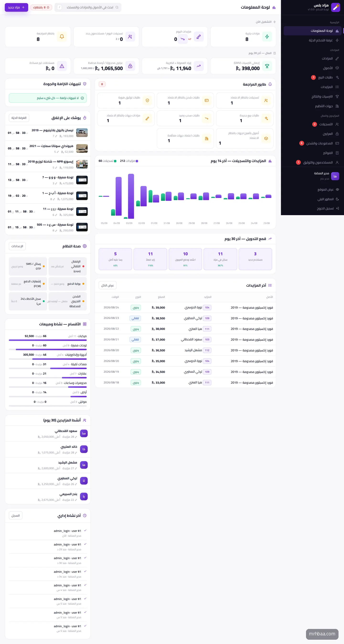Go to المدفوعات والشحن in the sidebar
Viewport: 344px width, 644px height.
point(312,143)
